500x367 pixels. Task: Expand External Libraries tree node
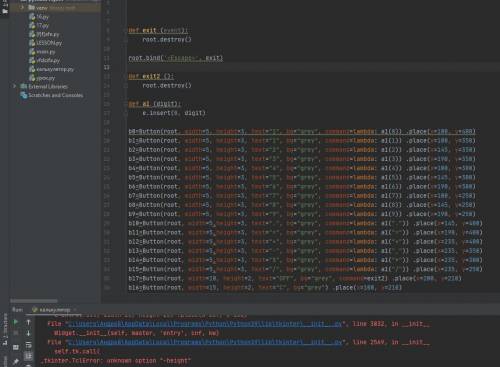tap(14, 86)
